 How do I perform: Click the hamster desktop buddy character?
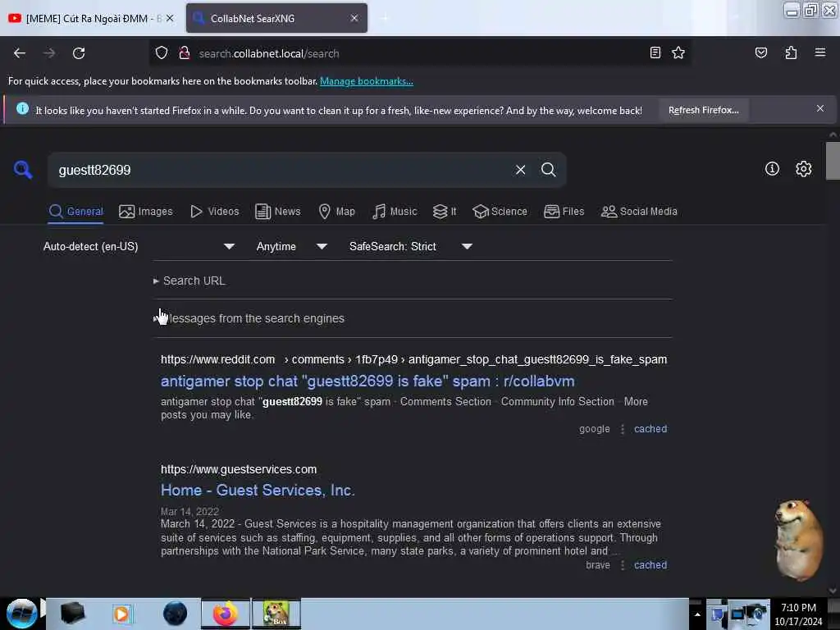pyautogui.click(x=798, y=540)
